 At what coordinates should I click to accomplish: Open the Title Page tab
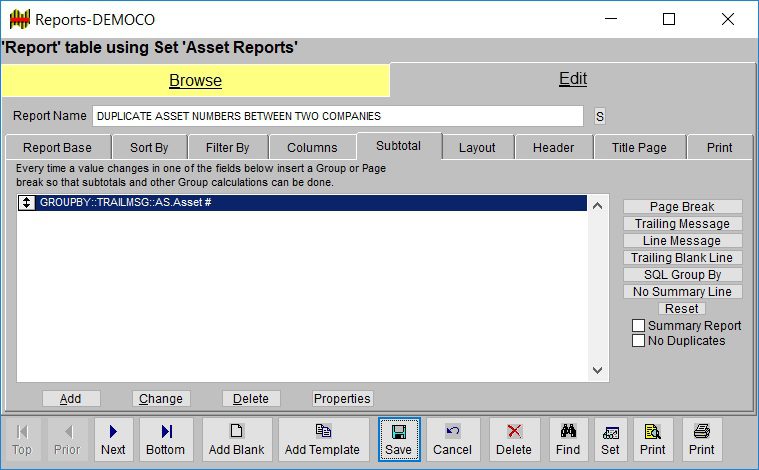[639, 148]
